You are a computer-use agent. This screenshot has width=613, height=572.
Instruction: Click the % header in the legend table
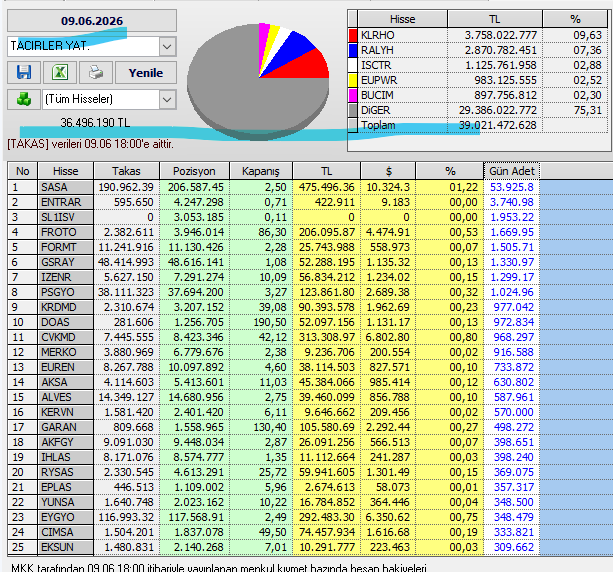point(575,19)
